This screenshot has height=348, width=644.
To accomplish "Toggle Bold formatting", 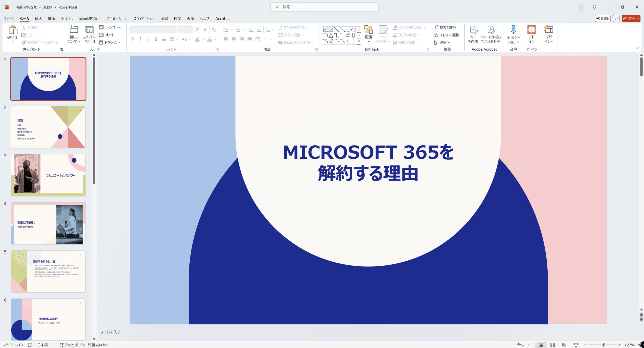I will [132, 39].
